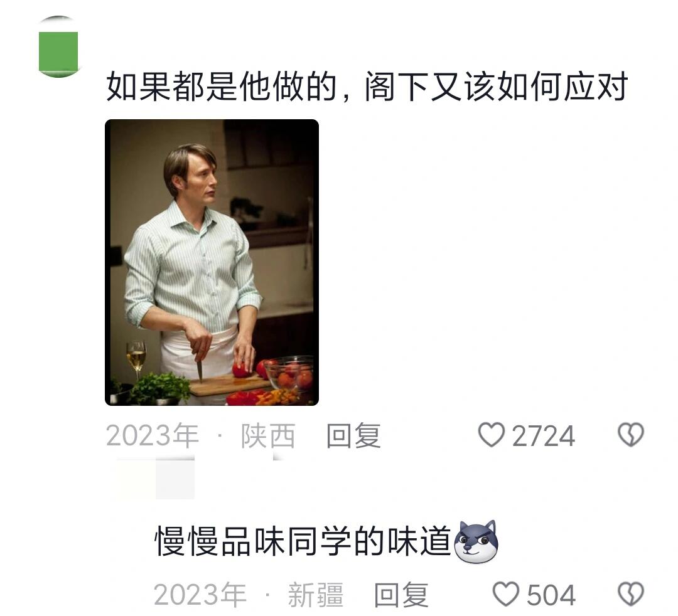The height and width of the screenshot is (616, 678).
Task: Open the attached kitchen photo
Action: click(x=212, y=262)
